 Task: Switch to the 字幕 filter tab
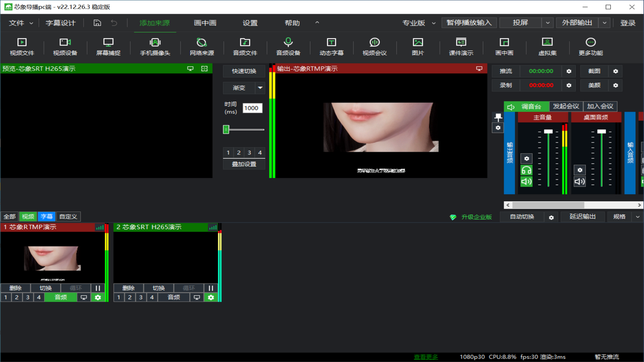point(46,217)
